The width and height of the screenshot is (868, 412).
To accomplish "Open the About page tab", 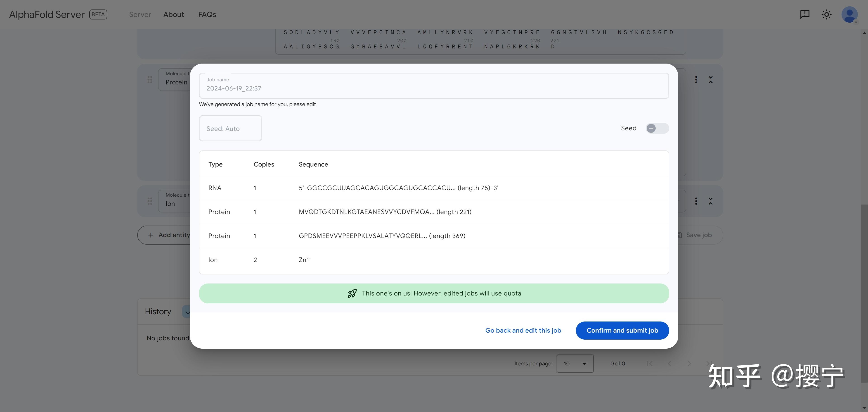I will [174, 14].
